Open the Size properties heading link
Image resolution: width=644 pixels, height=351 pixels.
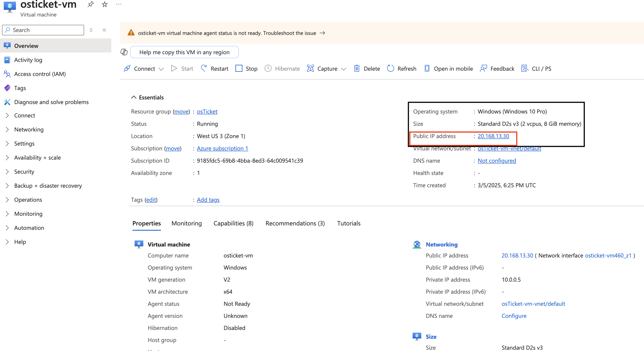pyautogui.click(x=431, y=337)
